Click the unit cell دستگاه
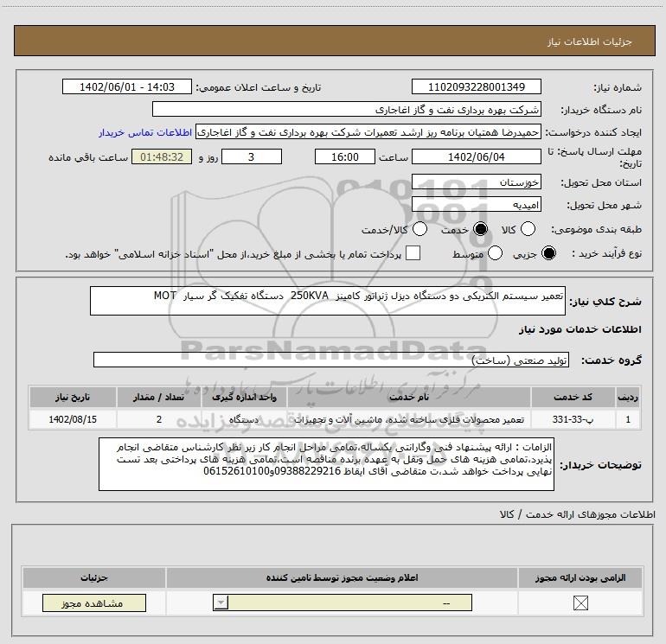This screenshot has height=644, width=666. coord(244,419)
